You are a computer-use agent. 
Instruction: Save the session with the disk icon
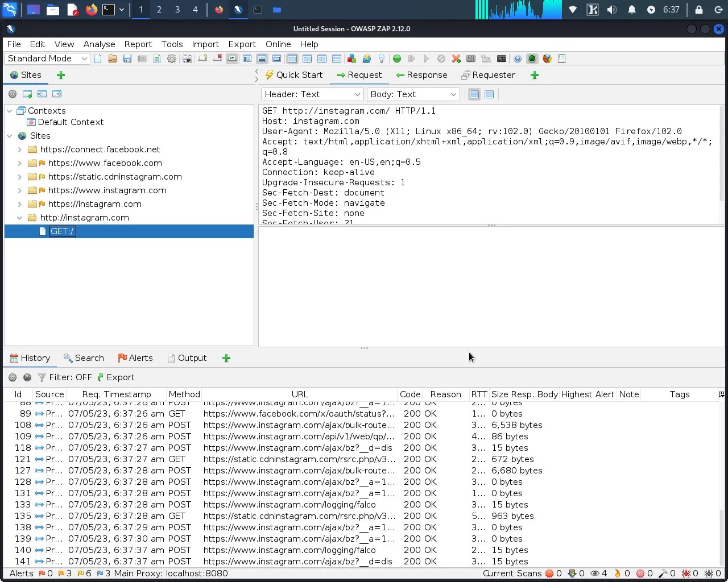pyautogui.click(x=127, y=59)
